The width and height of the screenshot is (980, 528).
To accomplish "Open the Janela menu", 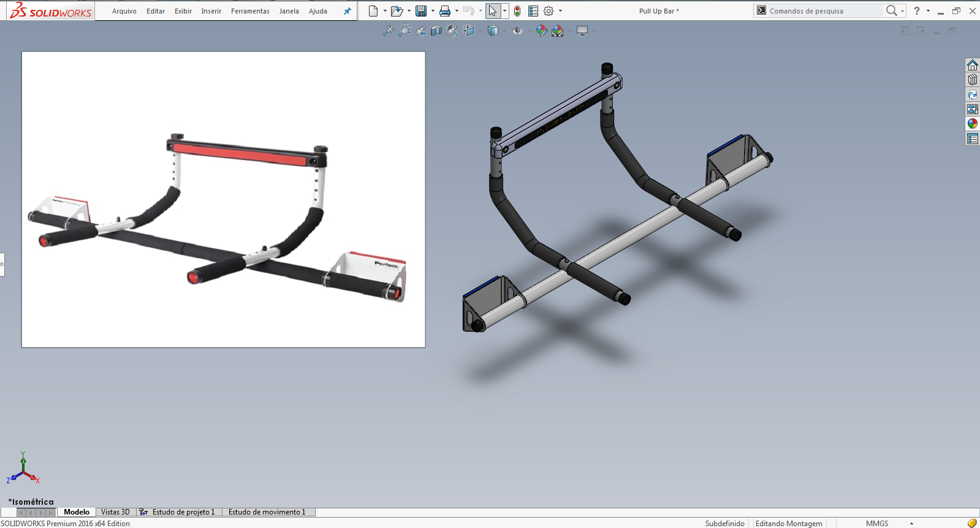I will click(289, 11).
